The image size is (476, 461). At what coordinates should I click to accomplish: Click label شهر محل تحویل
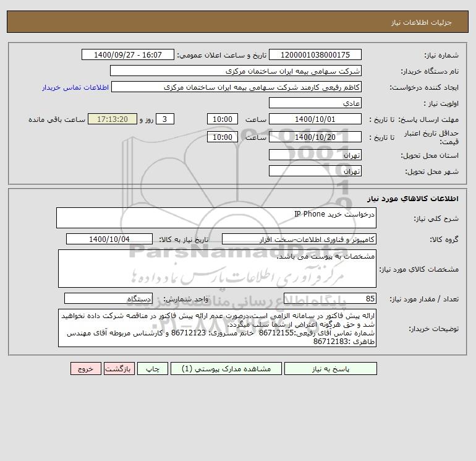point(431,171)
